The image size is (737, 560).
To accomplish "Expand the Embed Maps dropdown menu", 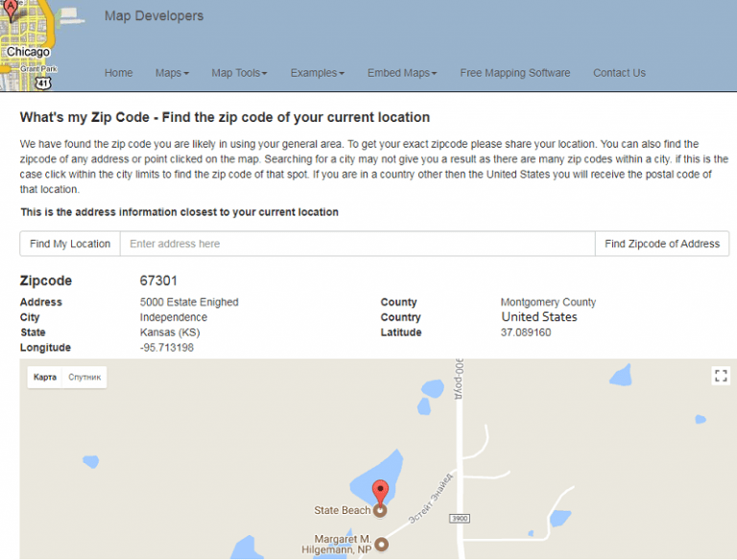I will click(x=402, y=73).
